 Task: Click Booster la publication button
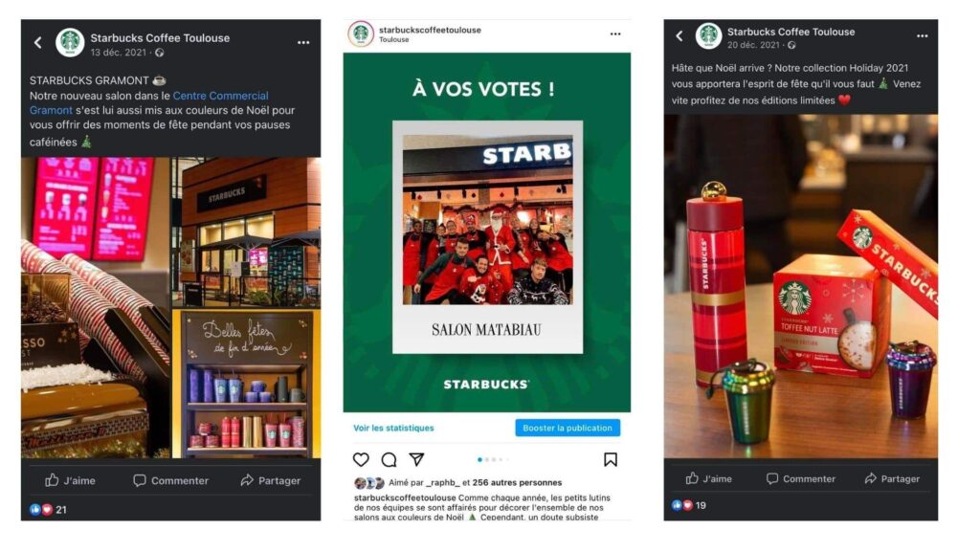[x=568, y=428]
